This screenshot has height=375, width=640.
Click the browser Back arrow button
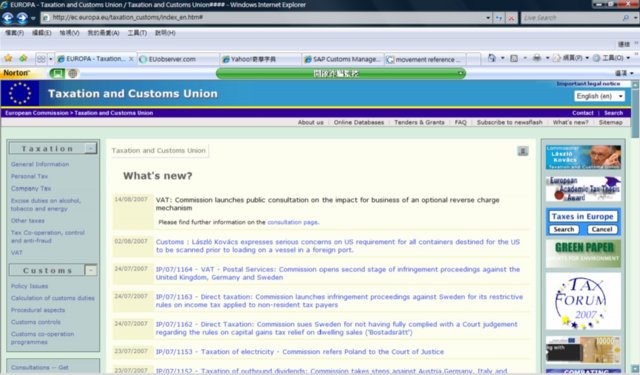pos(7,18)
